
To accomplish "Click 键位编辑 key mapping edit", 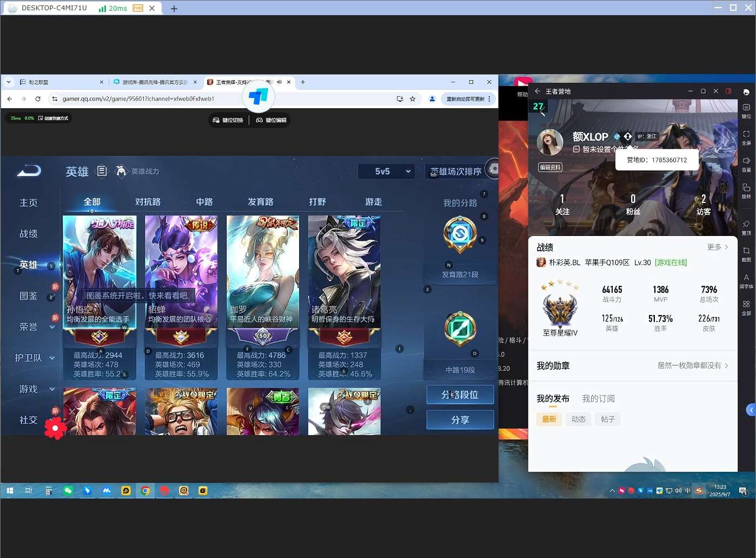I will [271, 120].
